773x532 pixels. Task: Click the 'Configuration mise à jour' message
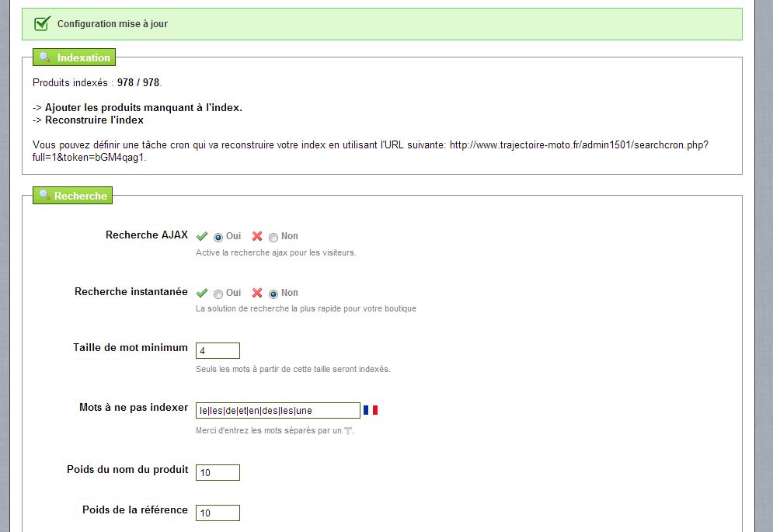(x=113, y=23)
